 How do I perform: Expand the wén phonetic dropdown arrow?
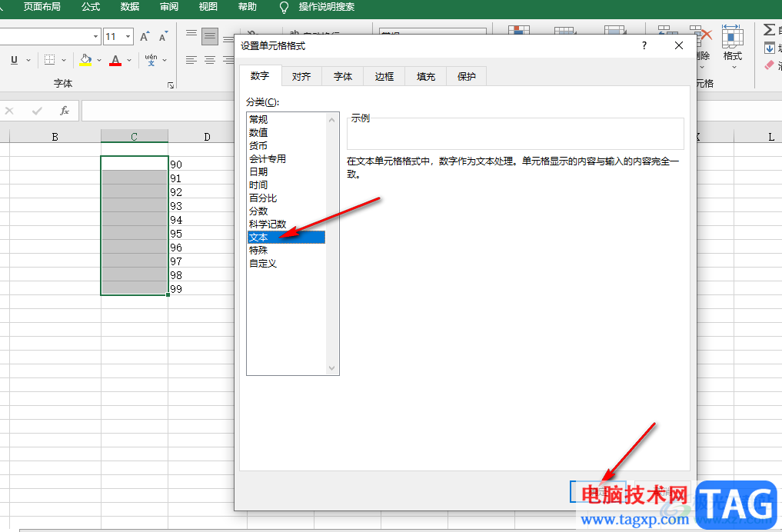click(x=165, y=60)
